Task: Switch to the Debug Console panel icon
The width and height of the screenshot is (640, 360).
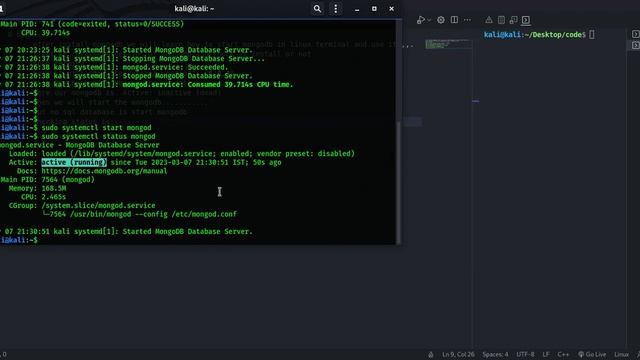Action: click(x=513, y=20)
